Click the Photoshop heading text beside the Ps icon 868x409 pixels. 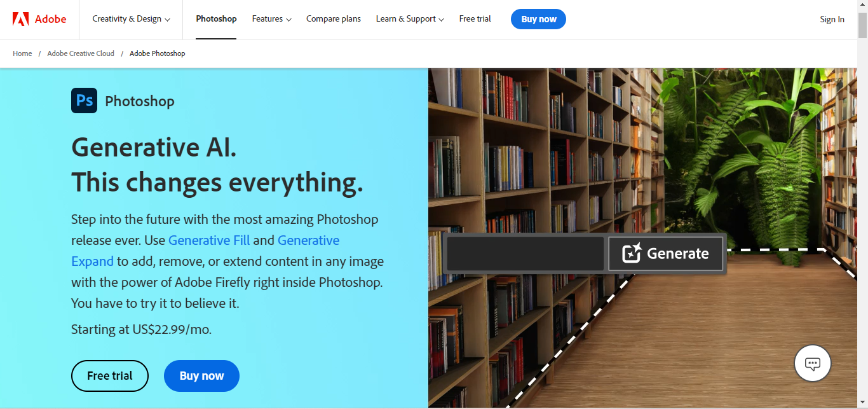(140, 101)
